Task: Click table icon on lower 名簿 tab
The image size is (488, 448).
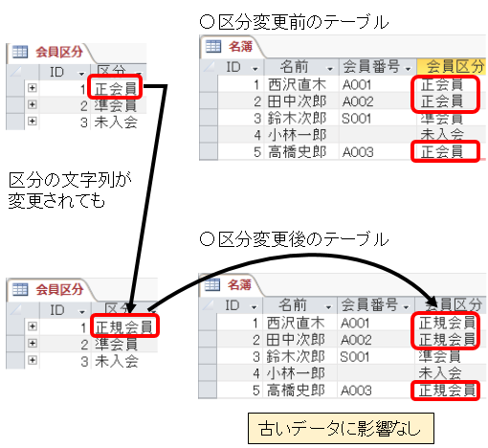Action: 212,284
